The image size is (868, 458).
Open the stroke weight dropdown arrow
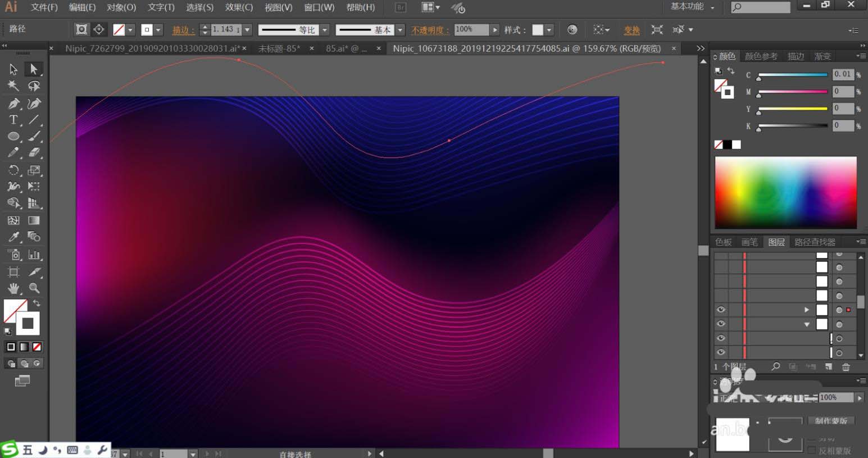(247, 30)
